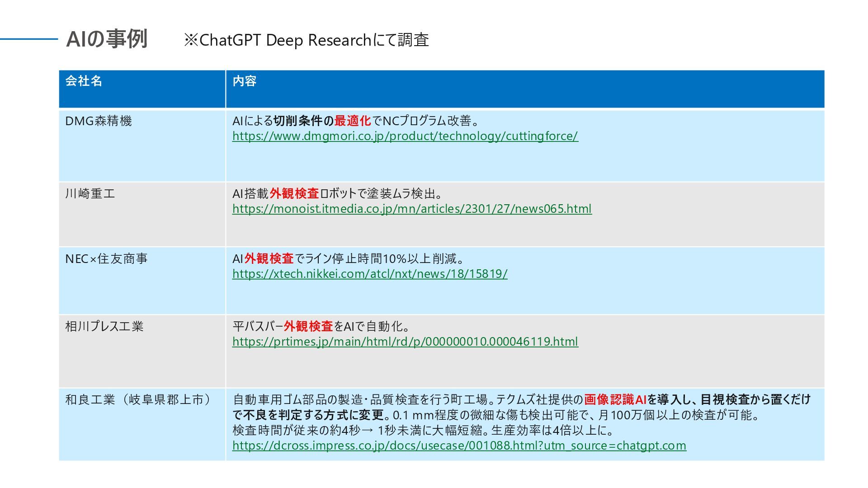This screenshot has width=868, height=488.
Task: Click the AIの事例 slide title
Action: (x=107, y=39)
